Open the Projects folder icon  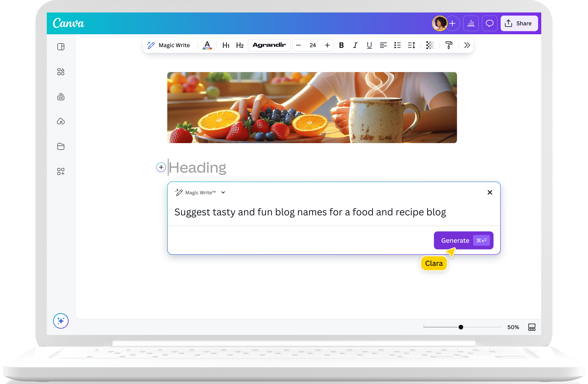[x=60, y=146]
